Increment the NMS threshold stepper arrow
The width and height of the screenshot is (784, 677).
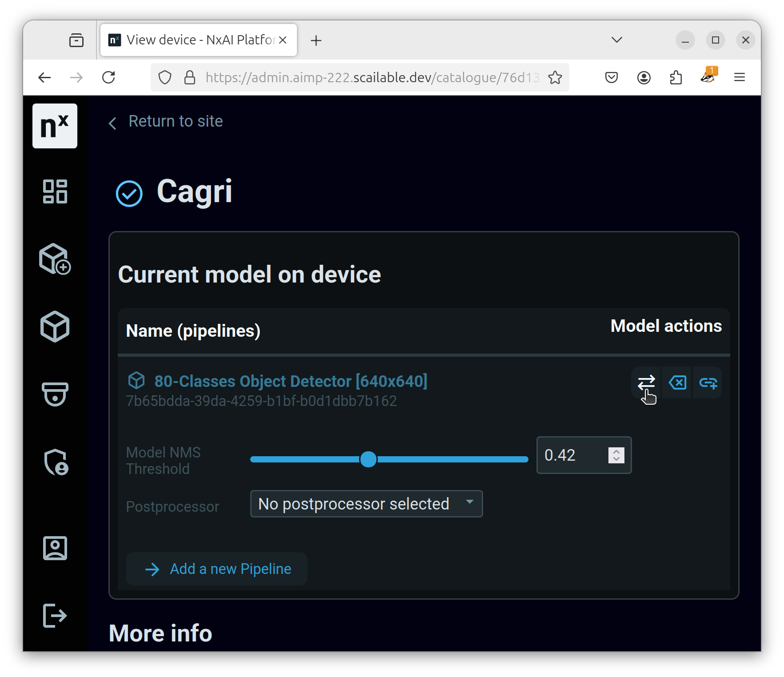coord(616,451)
